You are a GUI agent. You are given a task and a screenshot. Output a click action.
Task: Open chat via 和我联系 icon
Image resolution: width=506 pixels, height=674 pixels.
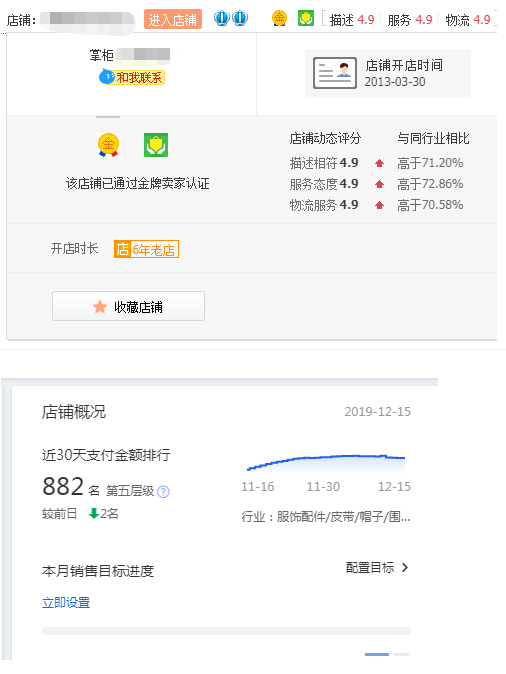132,77
